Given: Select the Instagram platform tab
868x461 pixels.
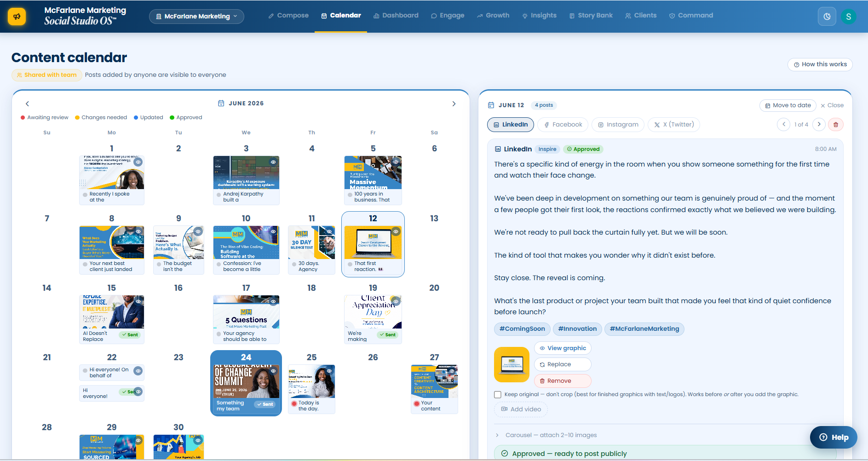Looking at the screenshot, I should (x=618, y=125).
